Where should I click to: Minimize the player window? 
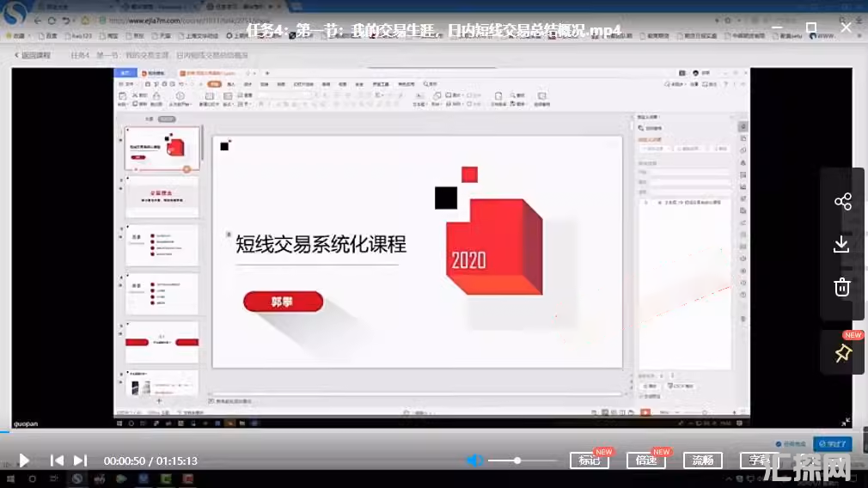click(778, 28)
